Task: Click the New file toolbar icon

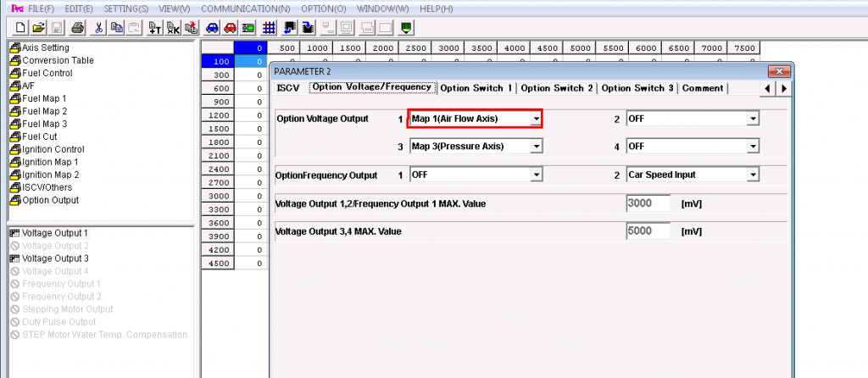Action: pos(20,27)
